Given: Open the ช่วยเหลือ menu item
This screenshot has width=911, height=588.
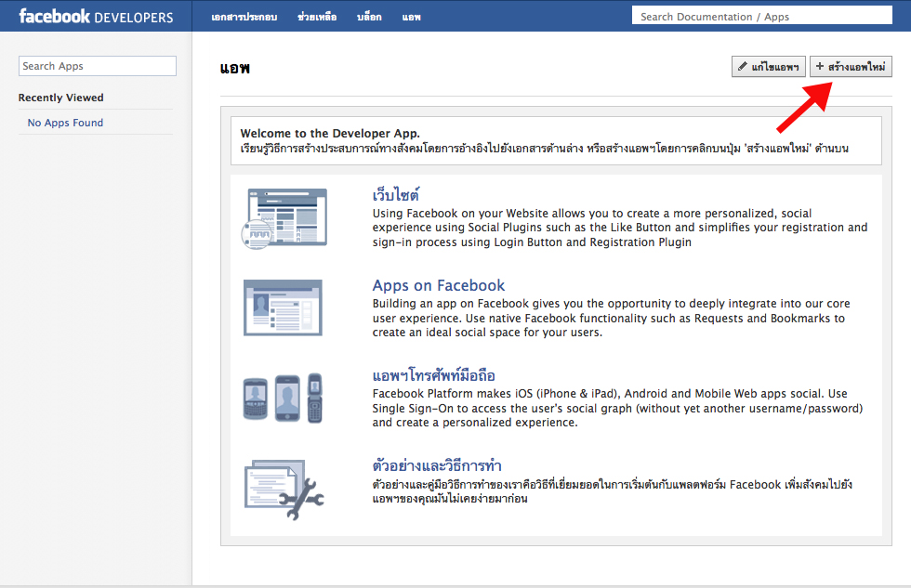Looking at the screenshot, I should pyautogui.click(x=317, y=17).
